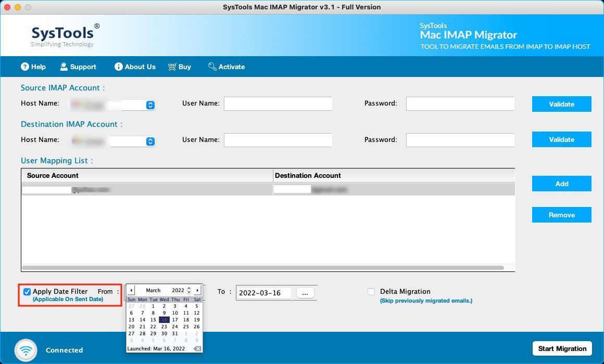Viewport: 604px width, 364px height.
Task: Pick March 26 in the calendar
Action: coord(197,327)
